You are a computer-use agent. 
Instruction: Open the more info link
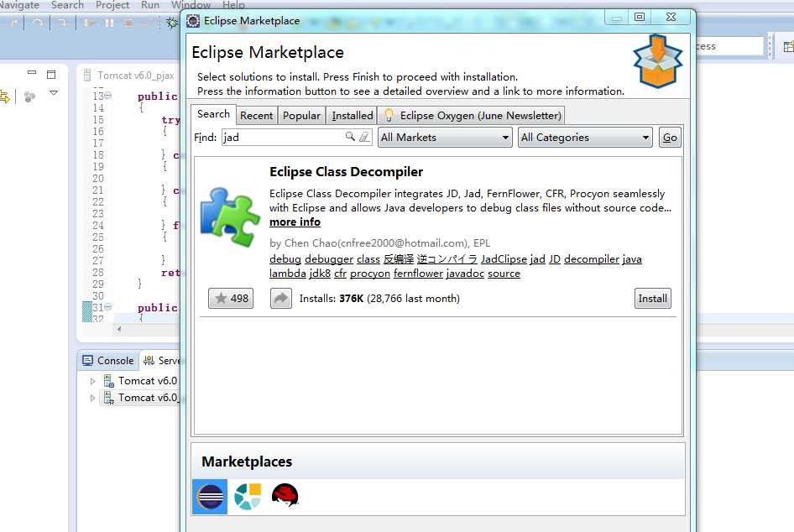[295, 222]
